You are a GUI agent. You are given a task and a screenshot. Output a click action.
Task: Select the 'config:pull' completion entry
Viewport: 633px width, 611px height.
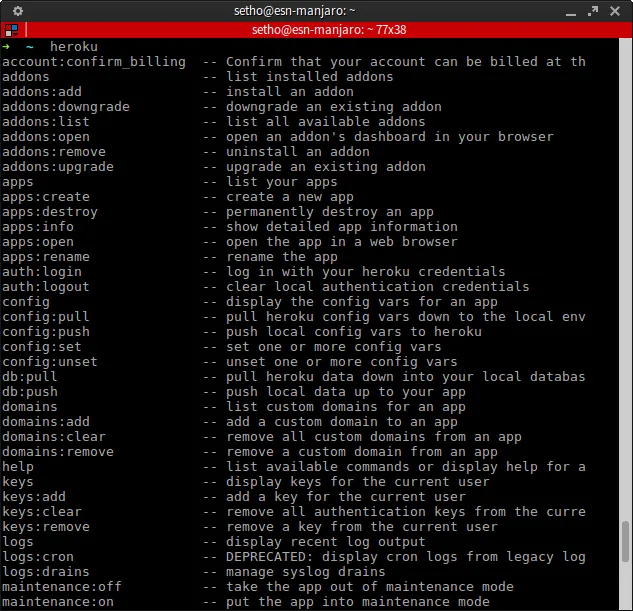point(46,317)
